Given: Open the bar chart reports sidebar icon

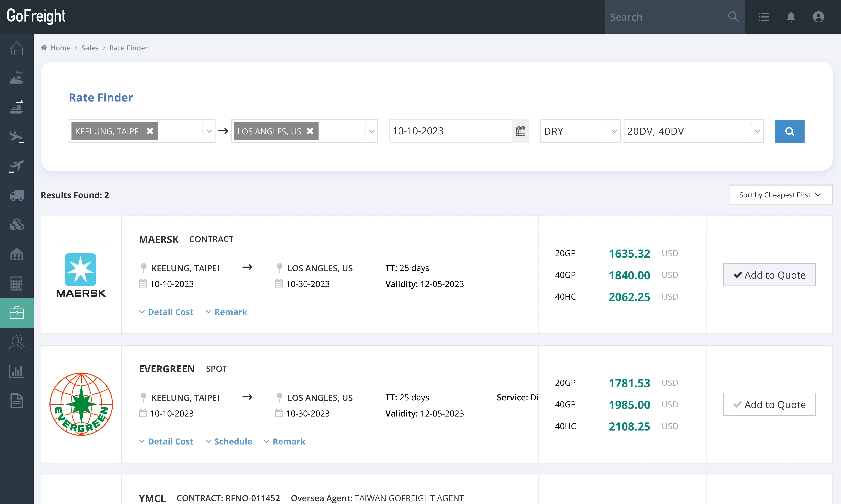Looking at the screenshot, I should [x=17, y=372].
